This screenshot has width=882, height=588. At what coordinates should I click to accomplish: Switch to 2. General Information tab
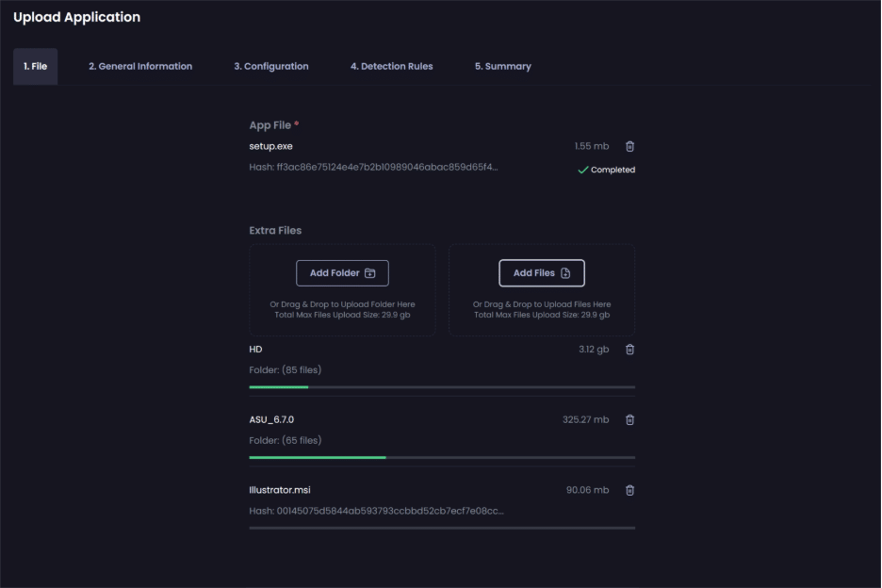140,66
